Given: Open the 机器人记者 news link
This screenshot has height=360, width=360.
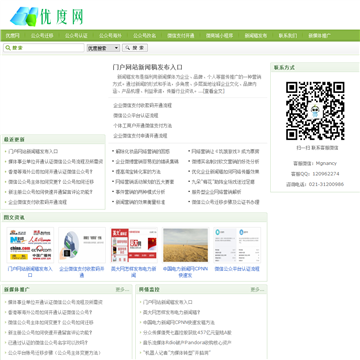Looking at the screenshot, I should 176,353.
